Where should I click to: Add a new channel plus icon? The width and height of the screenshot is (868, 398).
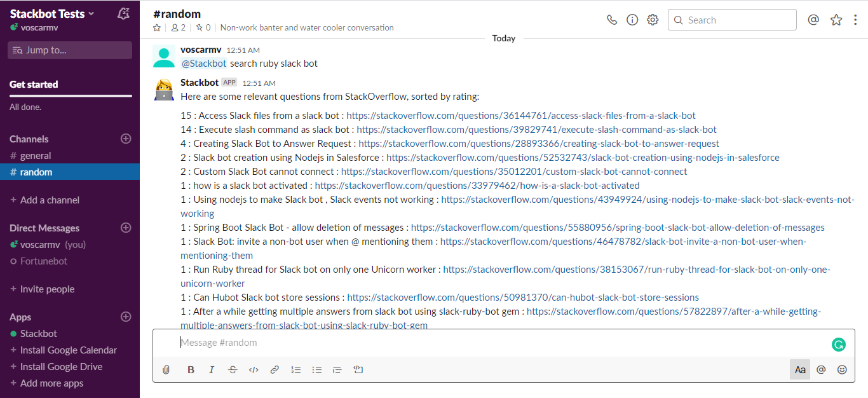point(126,139)
